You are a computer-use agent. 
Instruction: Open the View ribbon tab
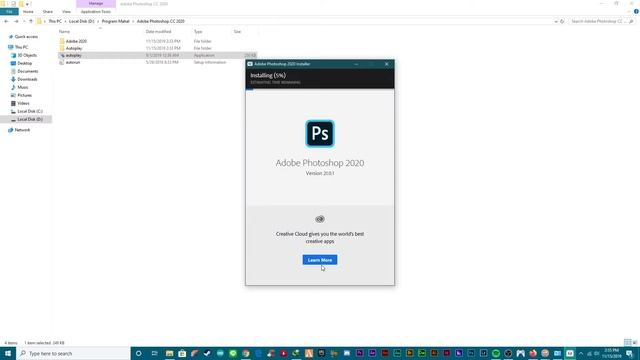click(x=66, y=12)
